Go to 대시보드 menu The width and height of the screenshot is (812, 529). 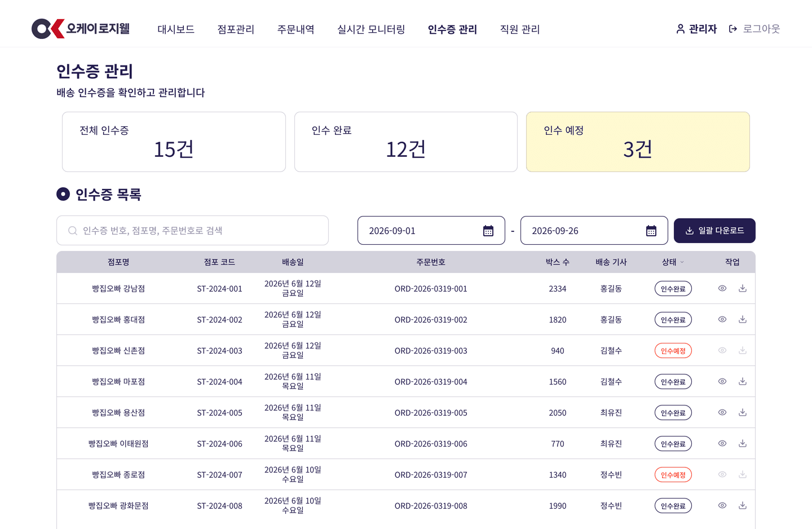coord(176,29)
